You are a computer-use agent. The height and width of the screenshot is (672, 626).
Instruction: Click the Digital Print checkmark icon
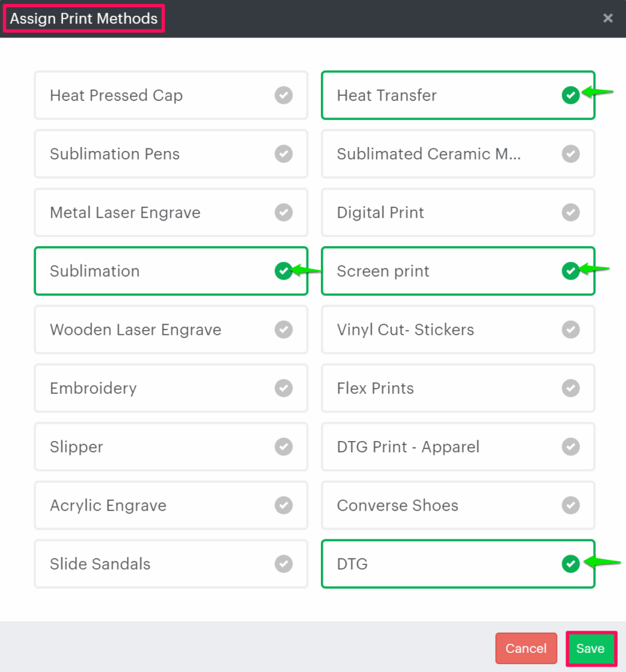(x=571, y=213)
